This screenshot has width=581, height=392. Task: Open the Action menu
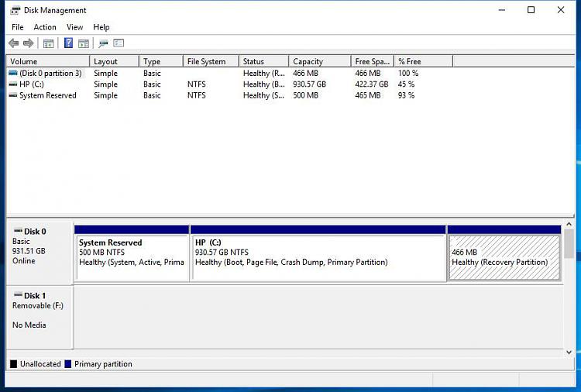point(45,27)
